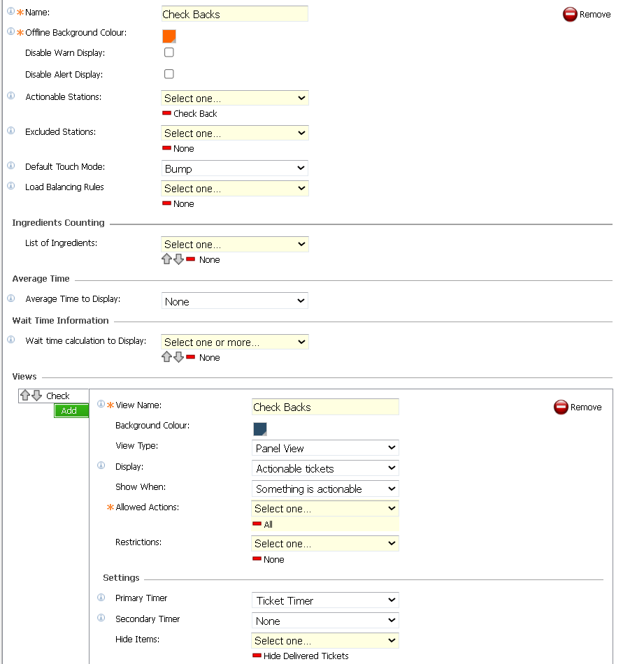Remove Check Back from Actionable Stations

[166, 113]
